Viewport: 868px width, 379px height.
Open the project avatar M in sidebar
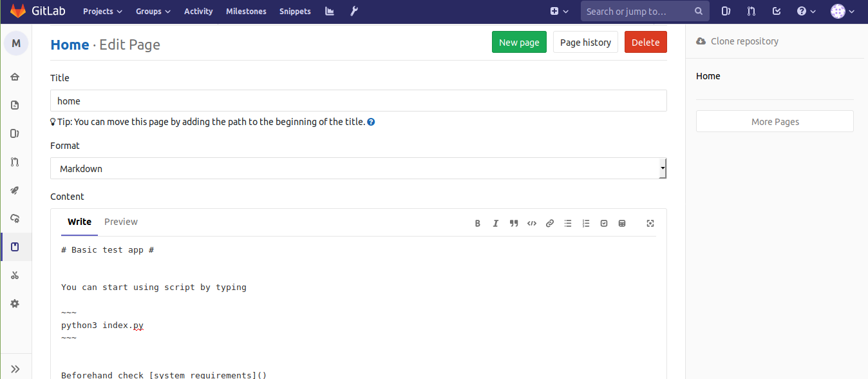pos(16,43)
